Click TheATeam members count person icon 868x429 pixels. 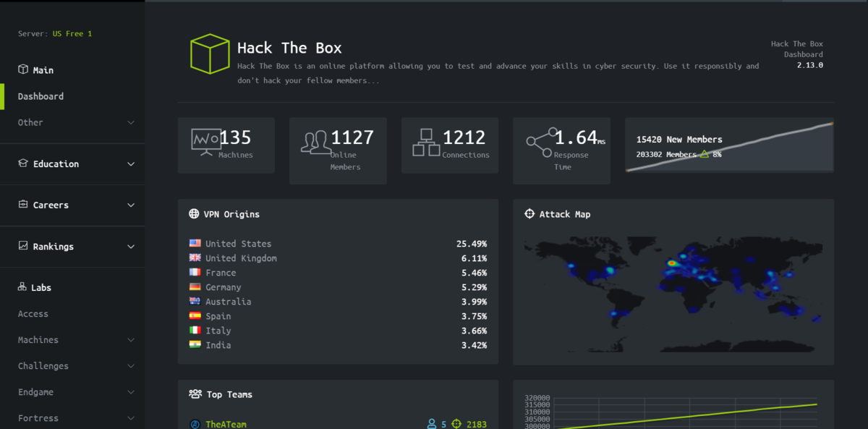click(432, 425)
